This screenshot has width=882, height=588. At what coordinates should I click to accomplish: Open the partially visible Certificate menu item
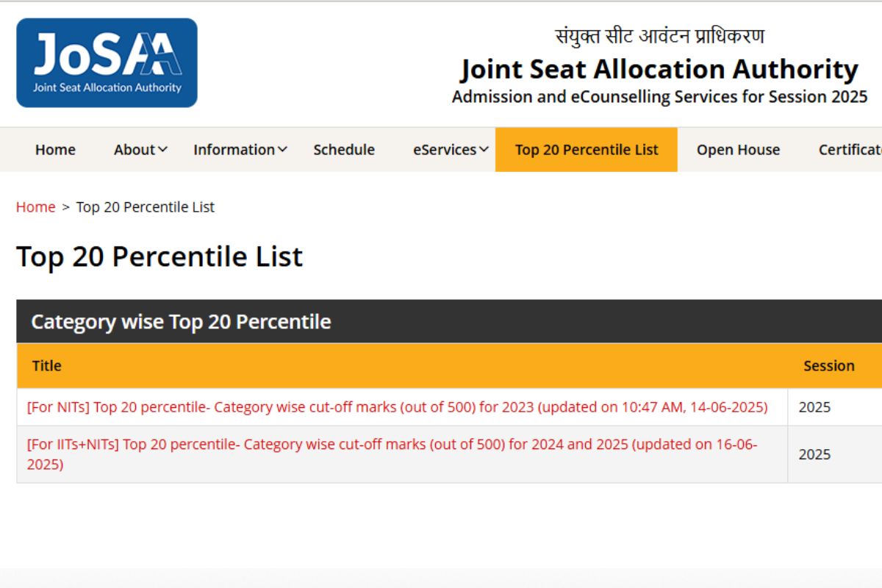point(850,150)
